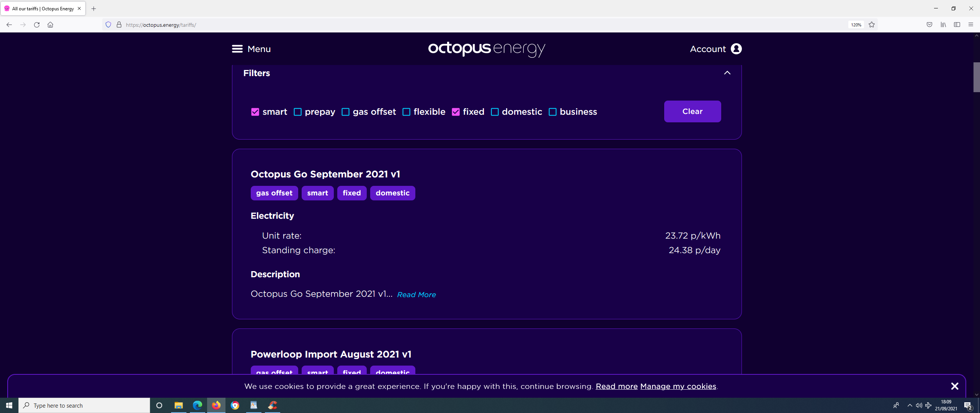Enable the gas offset filter
This screenshot has width=980, height=413.
click(x=345, y=112)
